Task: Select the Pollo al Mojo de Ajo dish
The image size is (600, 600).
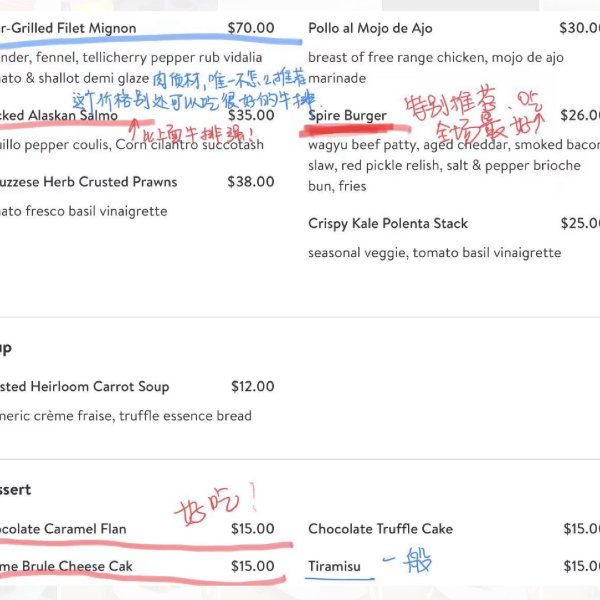Action: 370,28
